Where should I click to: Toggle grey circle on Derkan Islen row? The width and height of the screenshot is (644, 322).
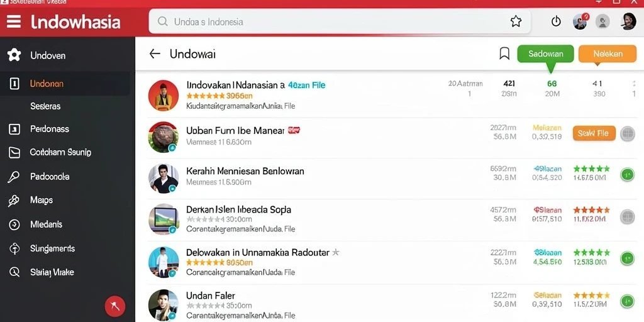627,216
